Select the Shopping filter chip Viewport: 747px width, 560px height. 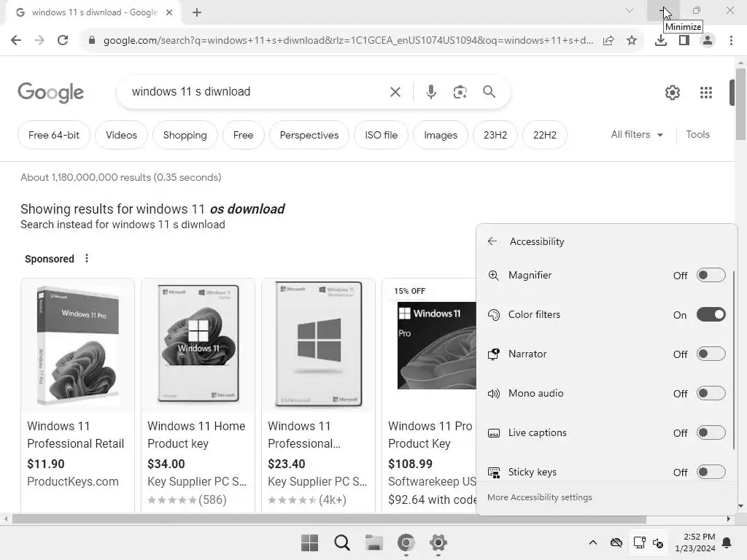[x=185, y=135]
